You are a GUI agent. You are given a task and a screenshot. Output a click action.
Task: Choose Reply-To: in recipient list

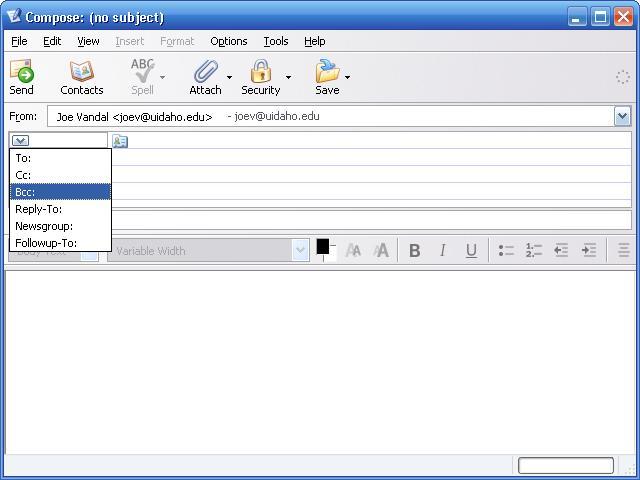tap(60, 209)
